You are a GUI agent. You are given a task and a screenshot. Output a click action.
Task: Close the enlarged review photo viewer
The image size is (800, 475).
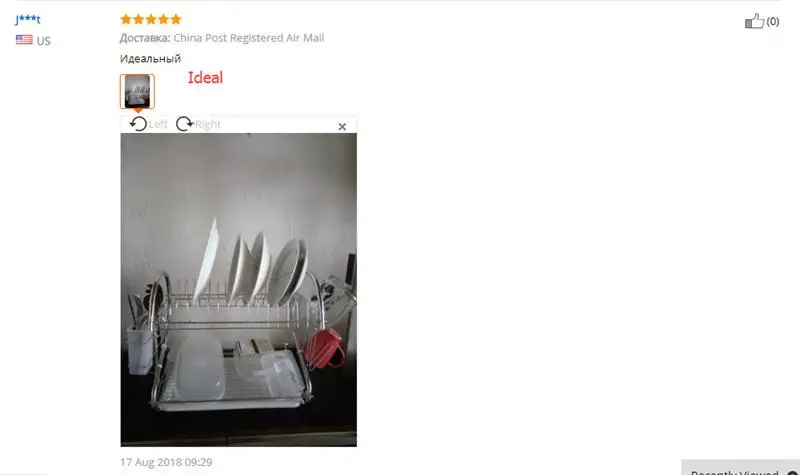(x=342, y=127)
